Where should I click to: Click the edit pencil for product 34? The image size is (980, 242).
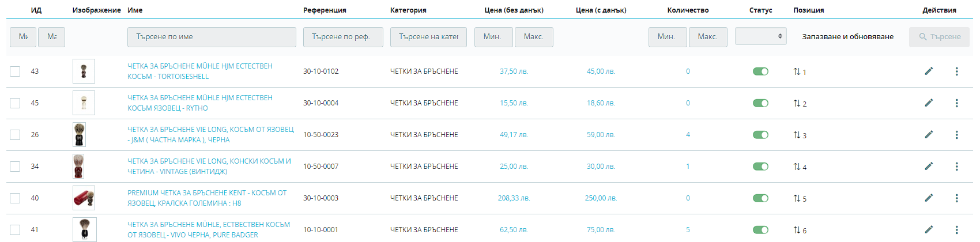(929, 166)
